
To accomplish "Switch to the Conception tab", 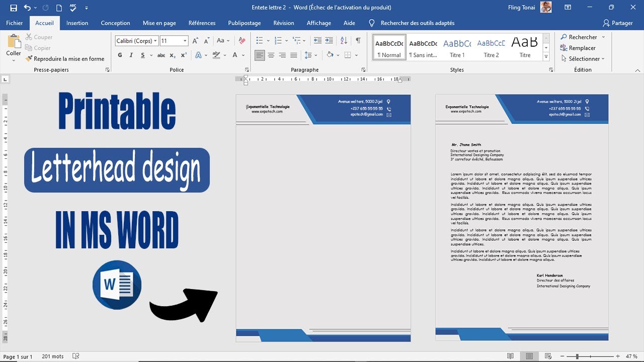I will (x=115, y=23).
